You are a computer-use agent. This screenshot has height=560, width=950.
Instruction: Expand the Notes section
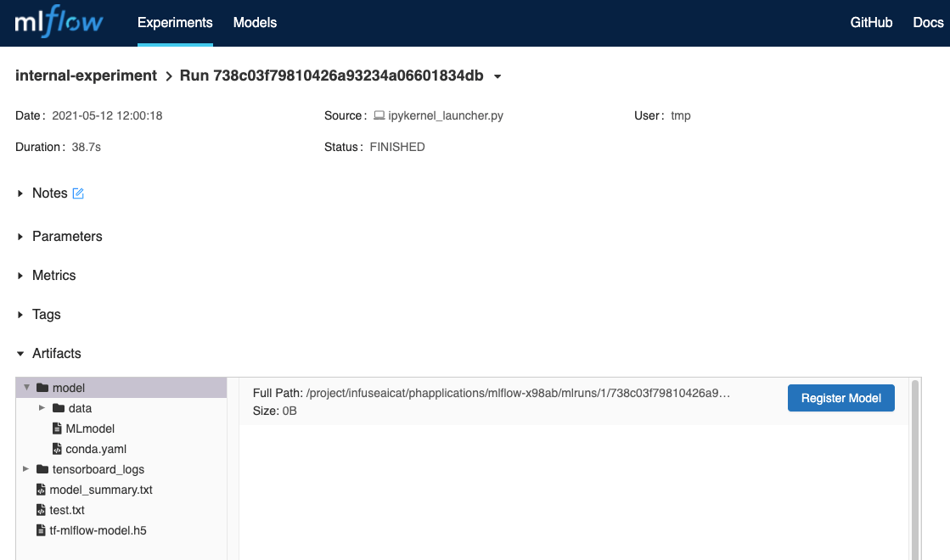click(x=20, y=193)
